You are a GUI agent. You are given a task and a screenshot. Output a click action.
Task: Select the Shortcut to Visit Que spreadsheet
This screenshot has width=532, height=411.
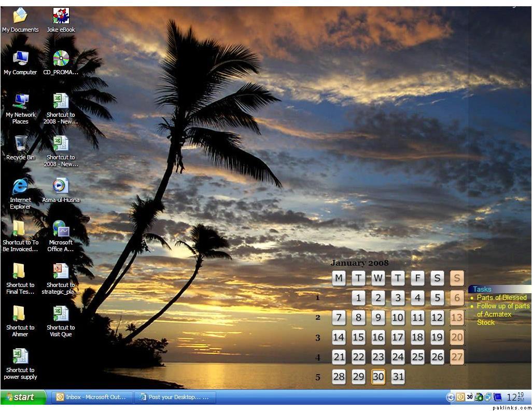pos(61,314)
